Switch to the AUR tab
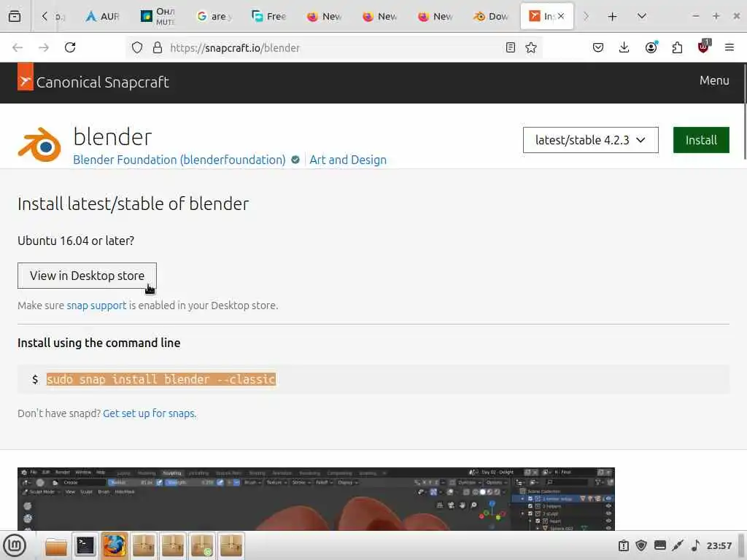 tap(102, 16)
